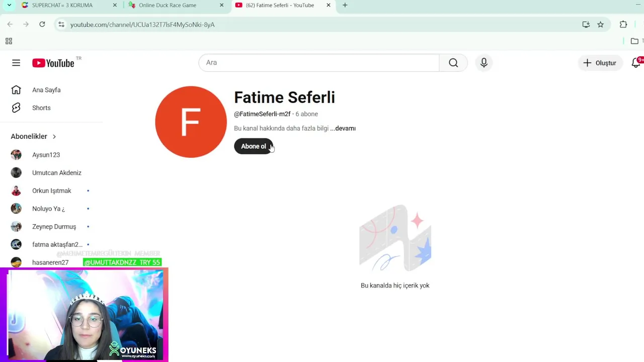
Task: Open the tab search dropdown arrow
Action: 9,5
